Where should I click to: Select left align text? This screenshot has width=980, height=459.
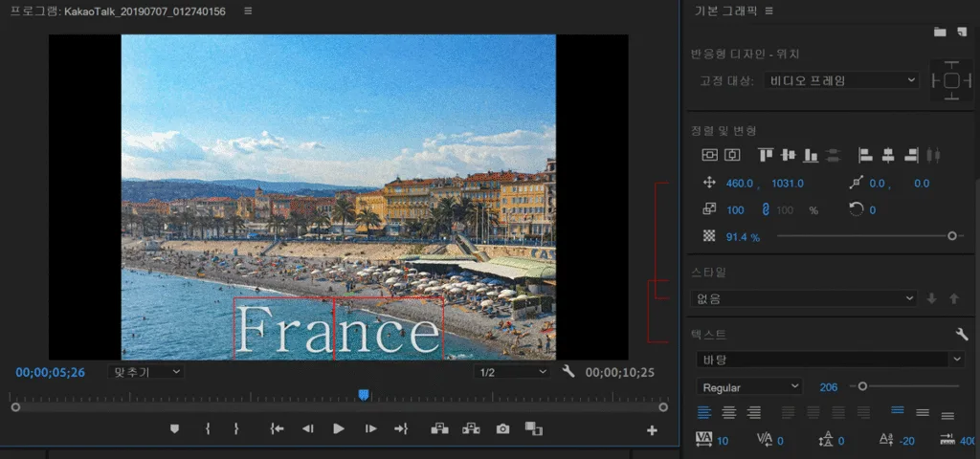click(x=704, y=412)
